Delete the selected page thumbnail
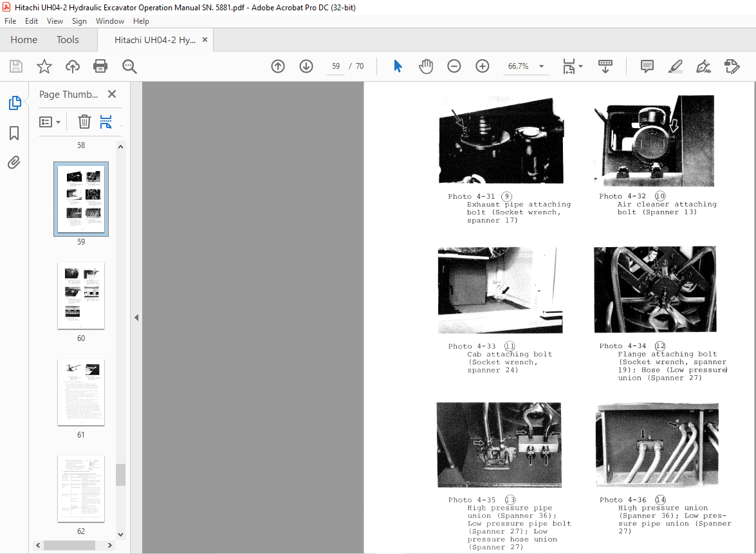 click(x=84, y=122)
